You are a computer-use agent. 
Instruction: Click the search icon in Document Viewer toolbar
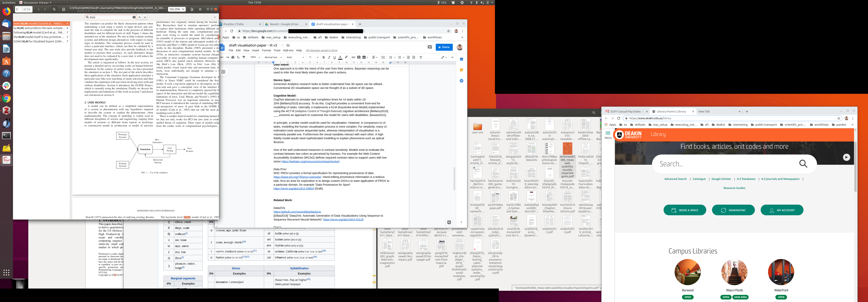54,9
